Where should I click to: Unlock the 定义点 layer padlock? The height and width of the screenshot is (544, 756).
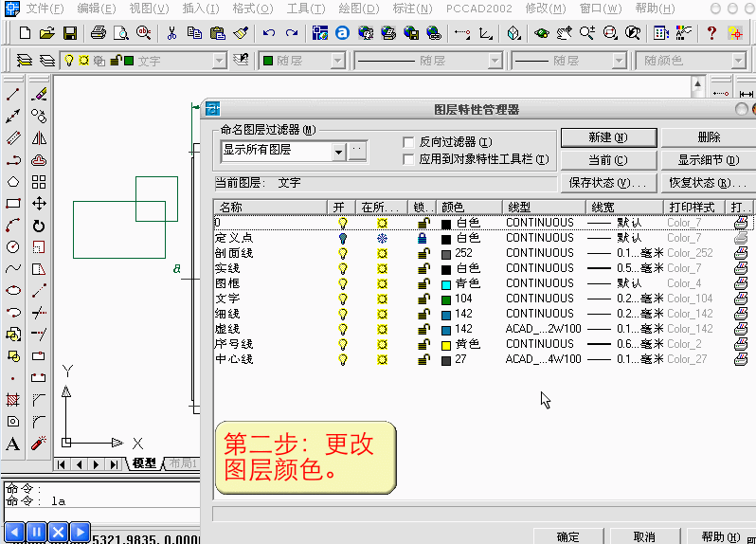(423, 238)
